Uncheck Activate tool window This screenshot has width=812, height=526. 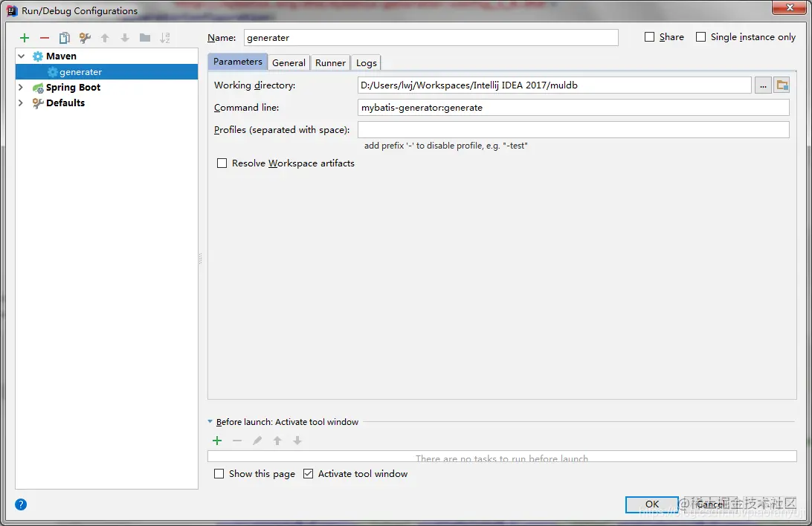[308, 474]
